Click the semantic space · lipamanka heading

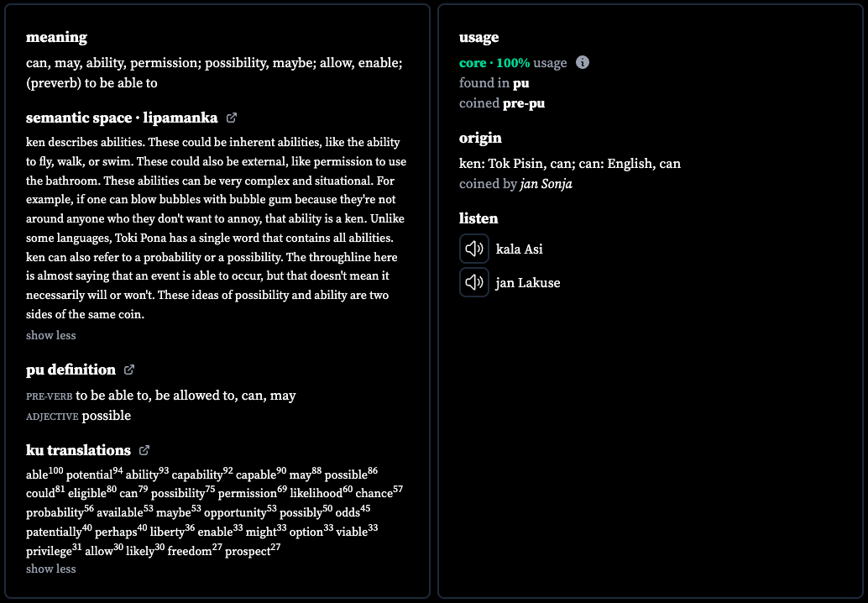tap(122, 118)
